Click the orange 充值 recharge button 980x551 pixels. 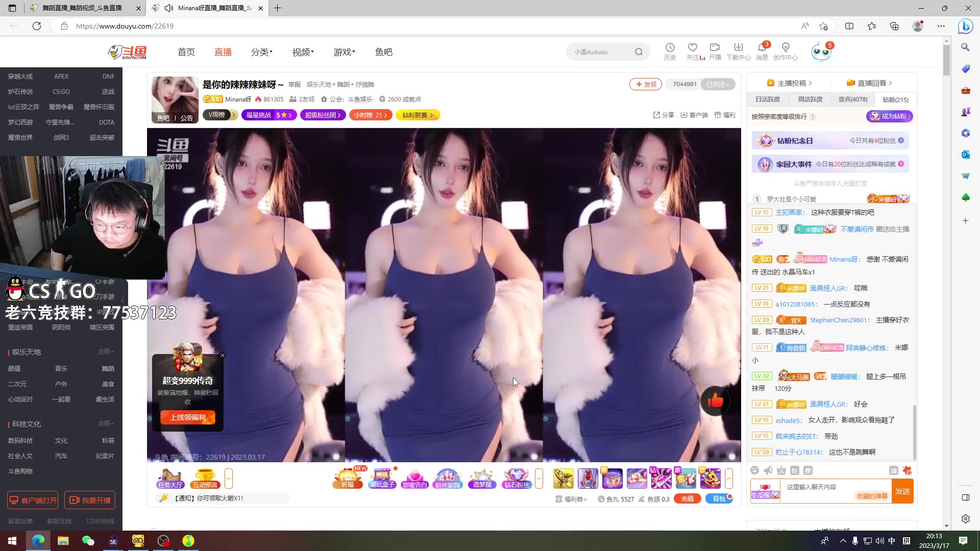click(687, 498)
